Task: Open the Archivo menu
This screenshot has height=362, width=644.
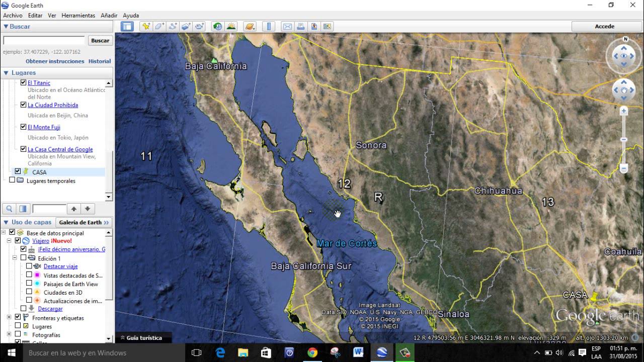Action: click(x=13, y=16)
